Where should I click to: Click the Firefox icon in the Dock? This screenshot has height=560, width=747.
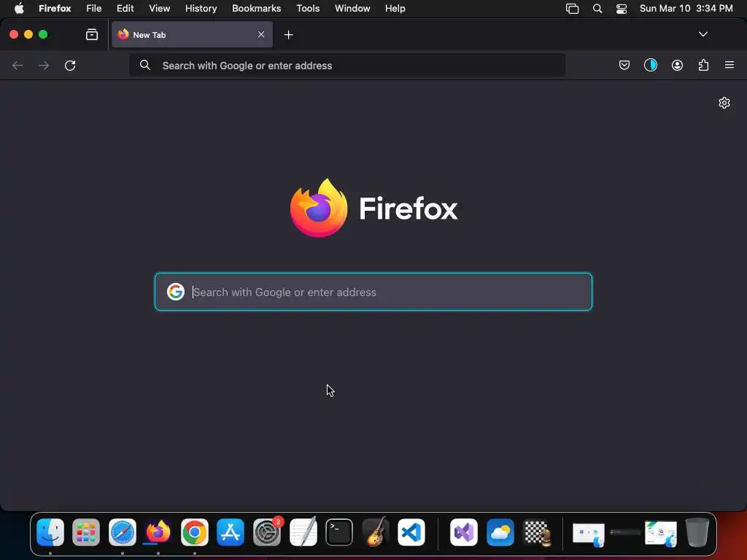click(x=158, y=532)
